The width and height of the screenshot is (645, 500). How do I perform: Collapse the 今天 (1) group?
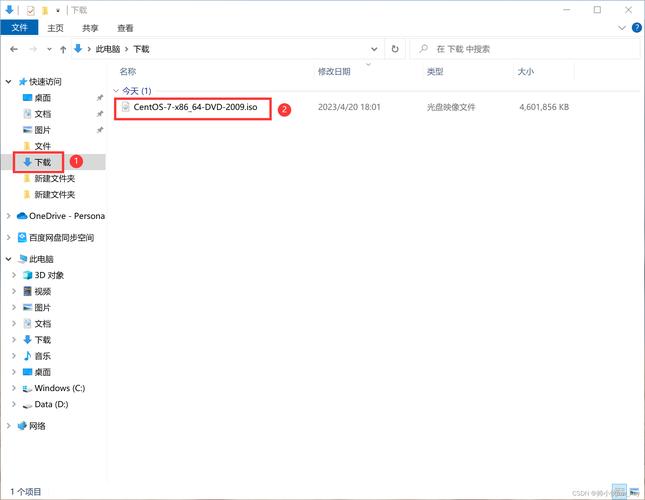coord(116,90)
